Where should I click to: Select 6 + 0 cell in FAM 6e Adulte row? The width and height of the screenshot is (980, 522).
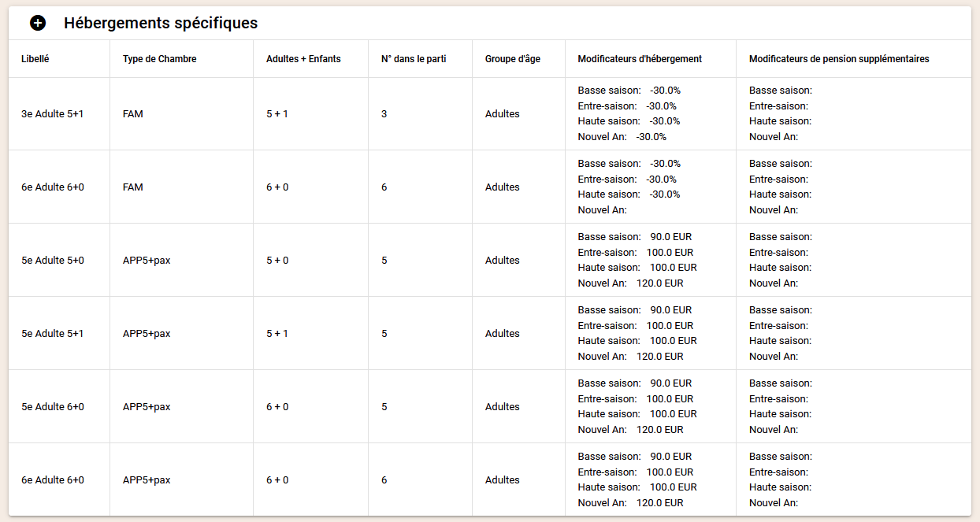coord(277,187)
